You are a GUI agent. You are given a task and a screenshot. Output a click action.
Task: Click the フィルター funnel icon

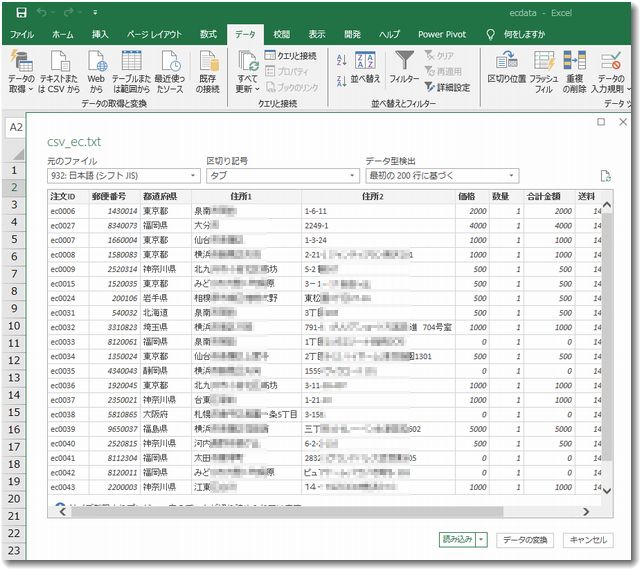(404, 60)
